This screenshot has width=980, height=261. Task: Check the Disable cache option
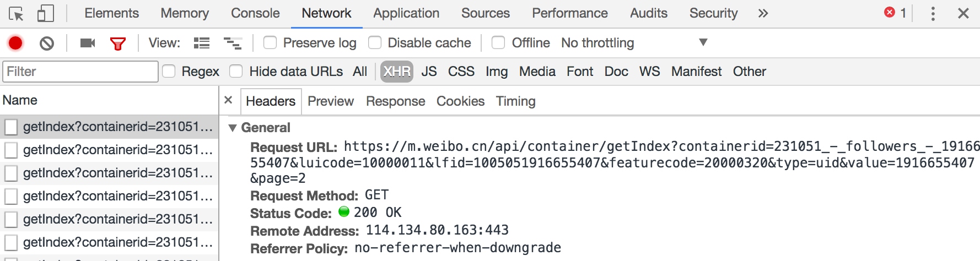click(375, 42)
